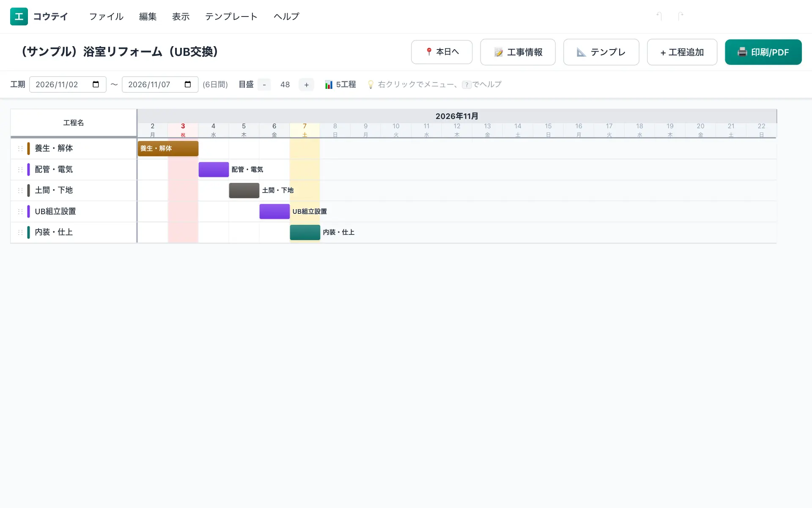
Task: Click the 土間・下地 process name
Action: coord(54,190)
